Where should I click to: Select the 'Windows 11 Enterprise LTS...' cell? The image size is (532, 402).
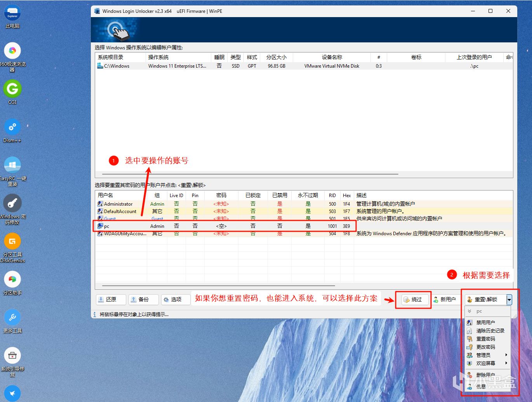(177, 66)
